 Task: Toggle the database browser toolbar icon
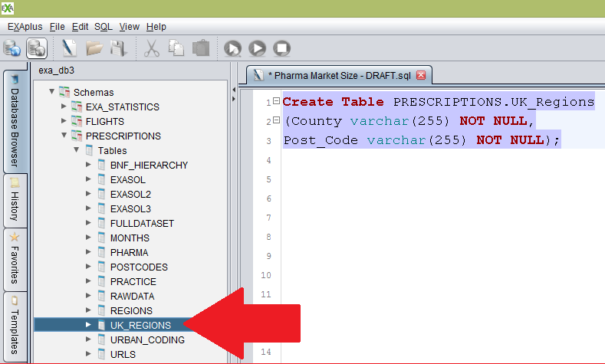[37, 48]
